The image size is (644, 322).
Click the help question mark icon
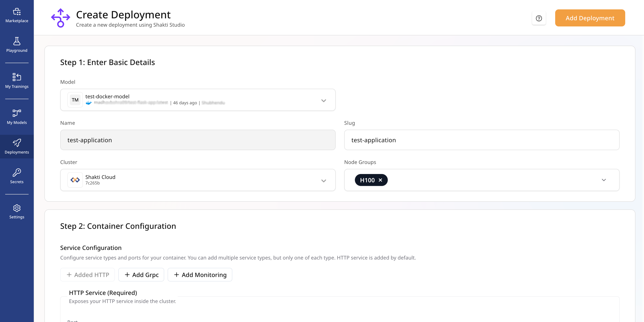[x=539, y=18]
